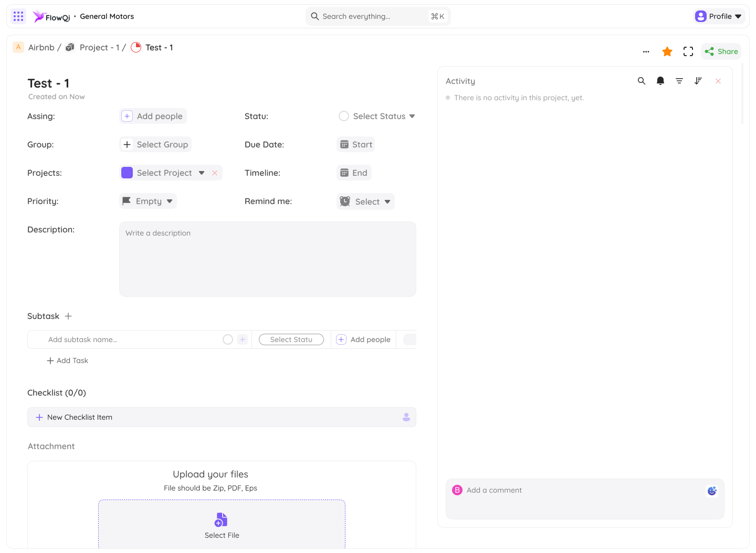The width and height of the screenshot is (756, 553).
Task: Set the Start due date
Action: 356,144
